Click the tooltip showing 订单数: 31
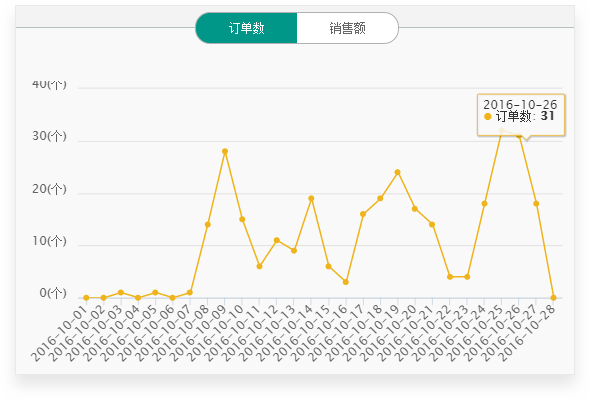Viewport: 590px width, 400px height. pos(521,114)
